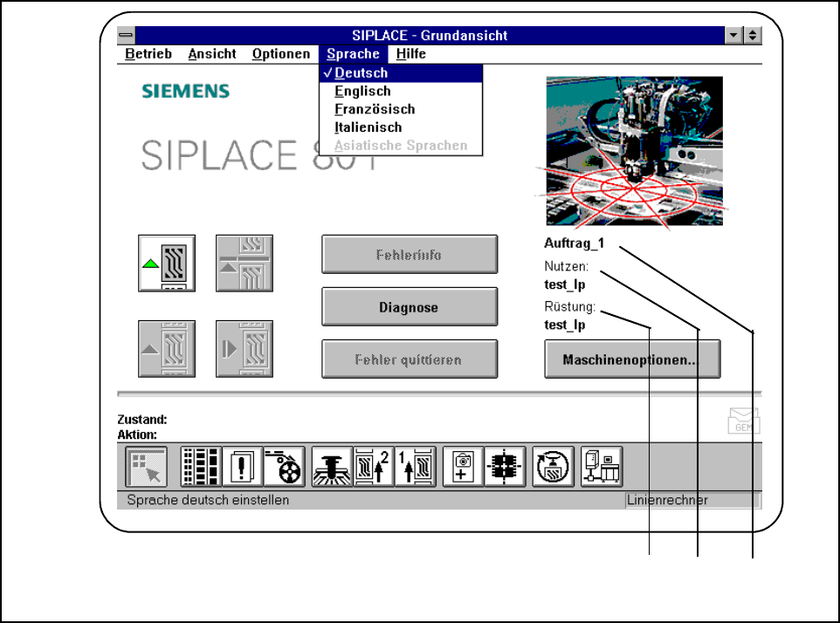The image size is (840, 623).
Task: Click the Fehler quittieren button
Action: pos(410,359)
